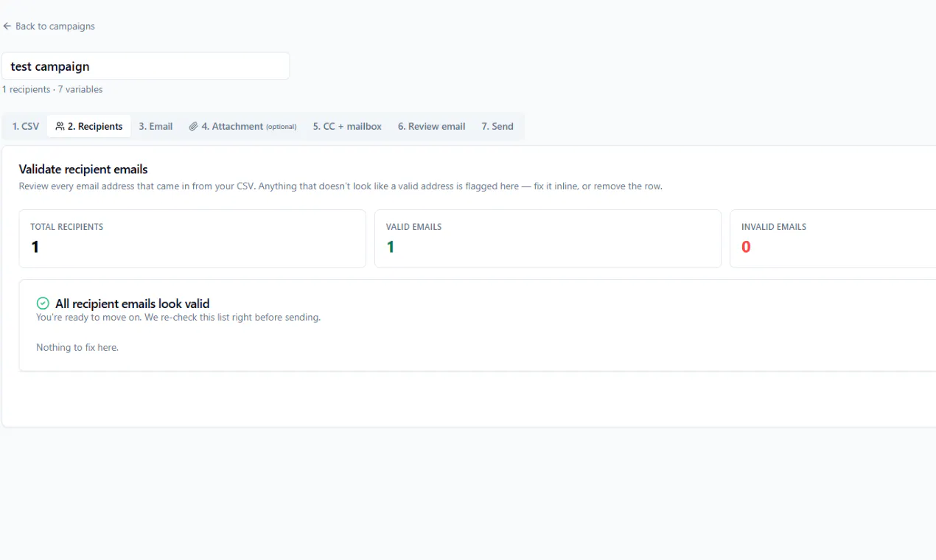This screenshot has width=936, height=560.
Task: Click the Total Recipients card
Action: 192,239
